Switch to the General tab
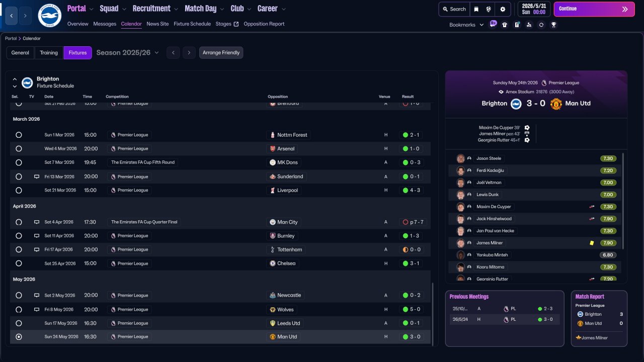 point(20,53)
